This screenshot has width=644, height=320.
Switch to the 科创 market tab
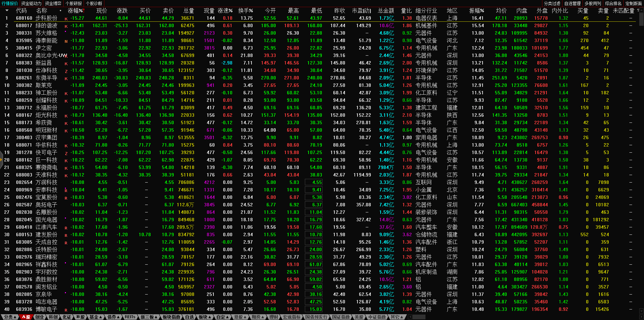(x=53, y=317)
